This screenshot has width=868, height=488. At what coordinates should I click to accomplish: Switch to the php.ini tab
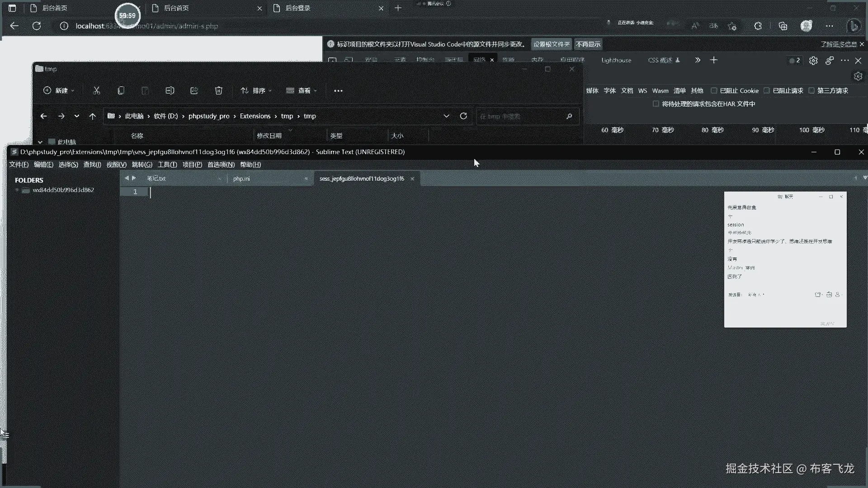coord(241,179)
